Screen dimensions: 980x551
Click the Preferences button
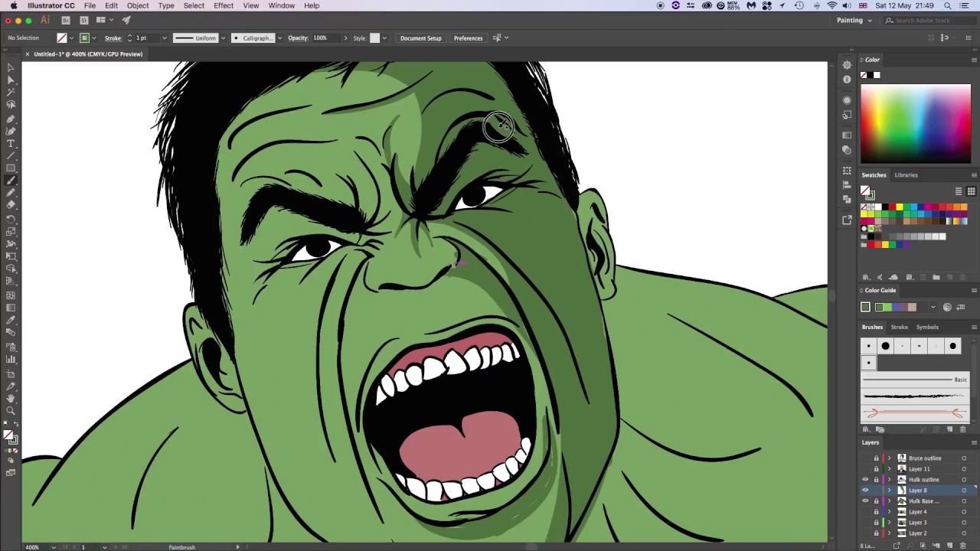tap(468, 37)
